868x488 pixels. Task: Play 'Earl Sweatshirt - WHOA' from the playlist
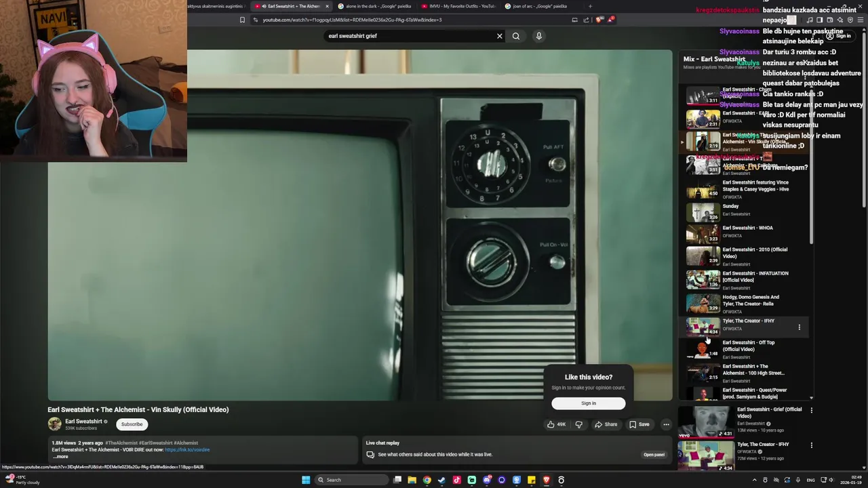click(x=743, y=234)
